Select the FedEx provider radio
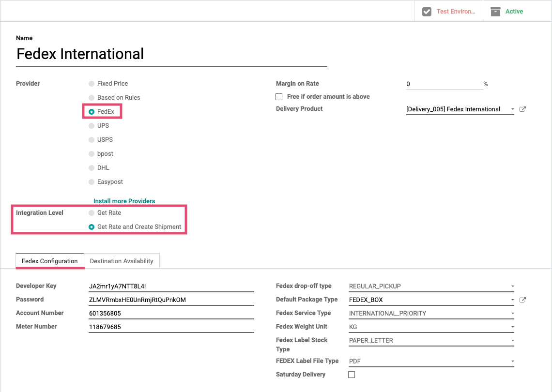This screenshot has width=552, height=392. pyautogui.click(x=92, y=112)
